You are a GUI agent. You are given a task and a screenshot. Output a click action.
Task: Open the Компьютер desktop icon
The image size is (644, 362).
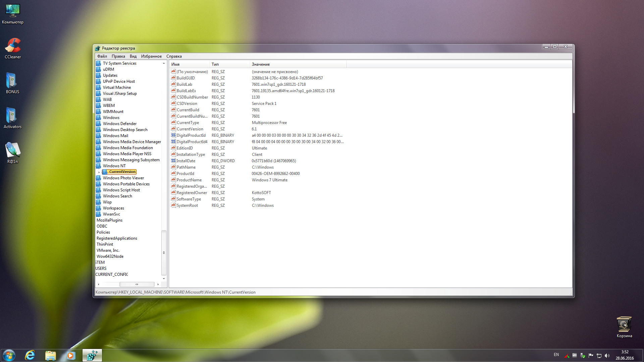tap(13, 14)
